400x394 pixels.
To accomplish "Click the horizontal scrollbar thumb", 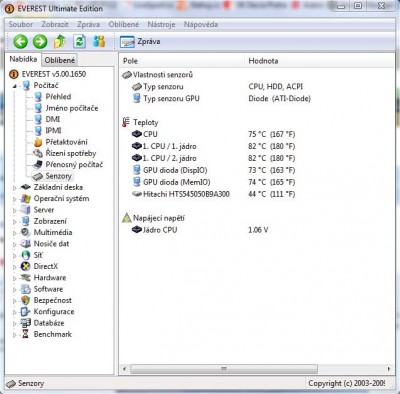I will (x=224, y=369).
